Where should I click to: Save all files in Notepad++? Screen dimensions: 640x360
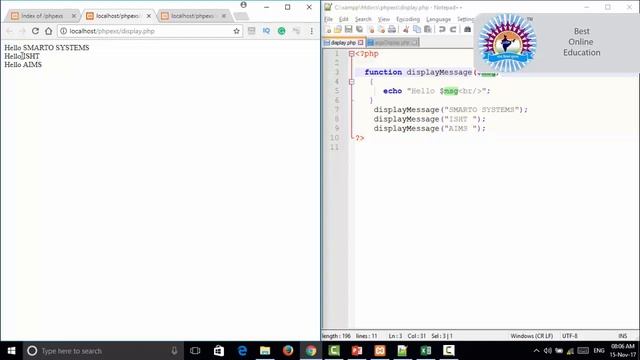pyautogui.click(x=359, y=29)
